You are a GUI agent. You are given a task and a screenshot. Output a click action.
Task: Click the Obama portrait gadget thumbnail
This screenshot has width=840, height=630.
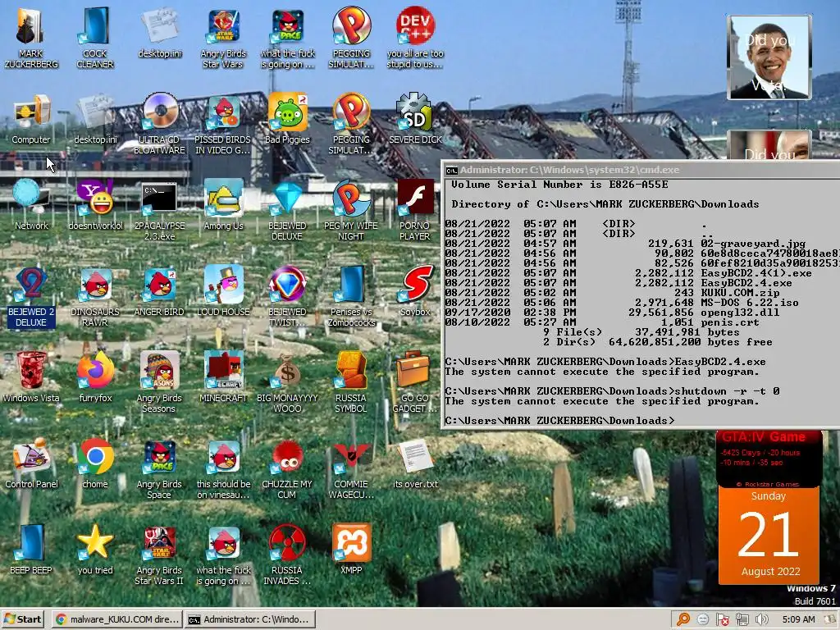coord(769,57)
